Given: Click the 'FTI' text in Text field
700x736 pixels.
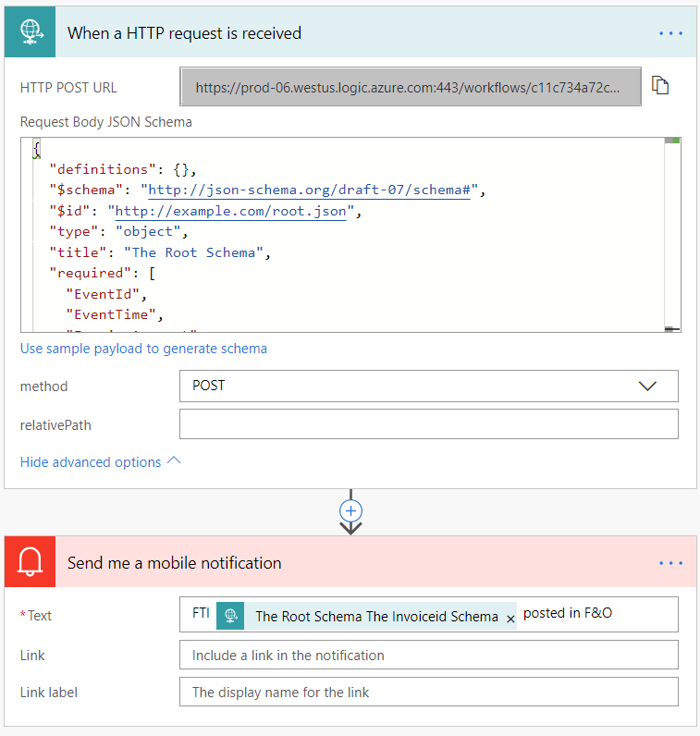Looking at the screenshot, I should point(201,613).
